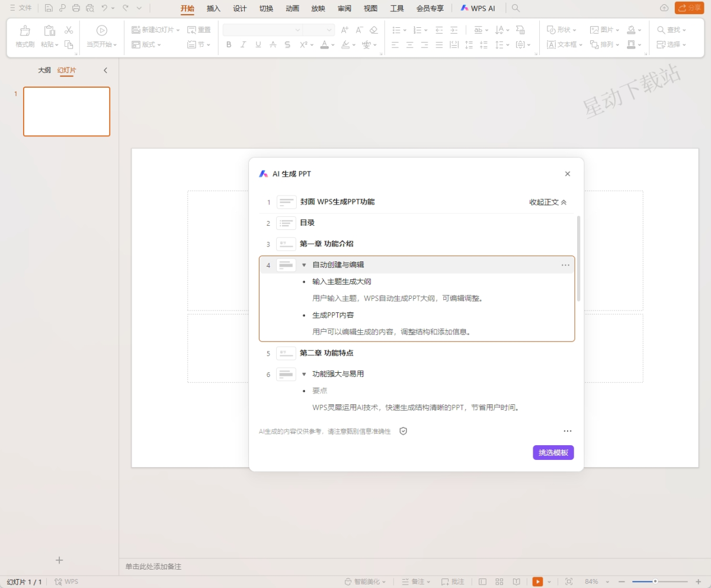Collapse the 功能强大与易用 outline section
711x588 pixels.
pos(304,374)
